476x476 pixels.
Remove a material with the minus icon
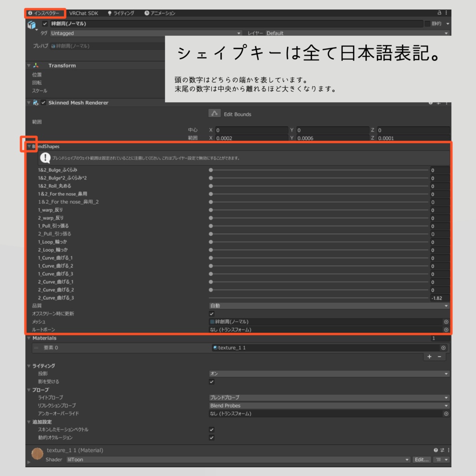(439, 357)
